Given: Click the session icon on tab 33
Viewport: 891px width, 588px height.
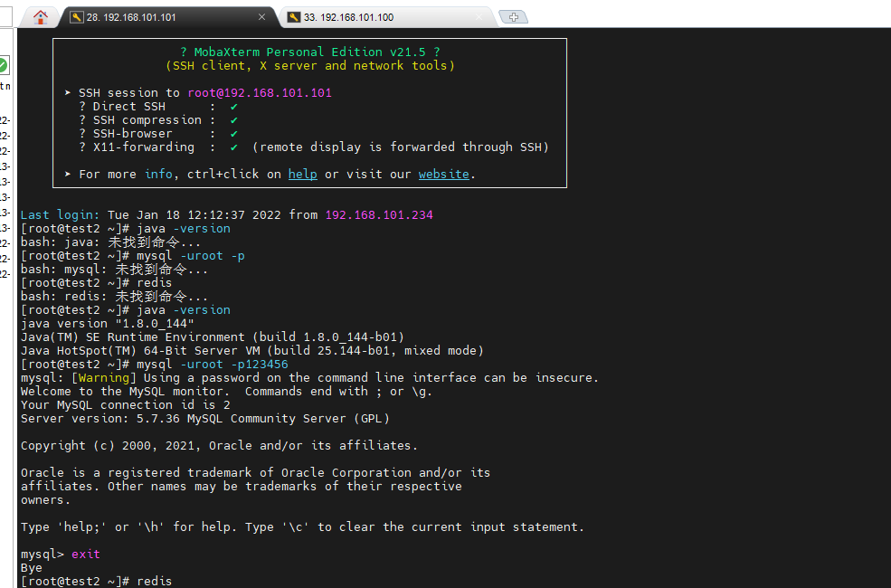Looking at the screenshot, I should tap(294, 17).
